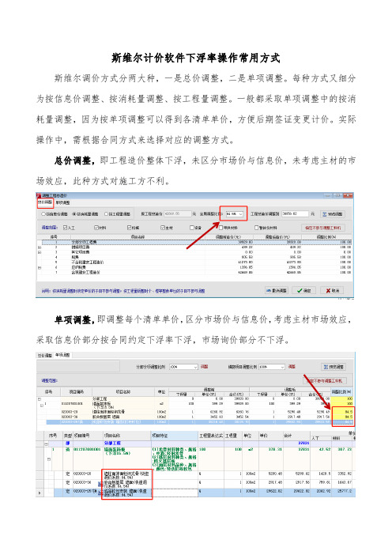This screenshot has width=392, height=555.
Task: Open the 措施项目调整比例 dropdown
Action: click(x=272, y=367)
